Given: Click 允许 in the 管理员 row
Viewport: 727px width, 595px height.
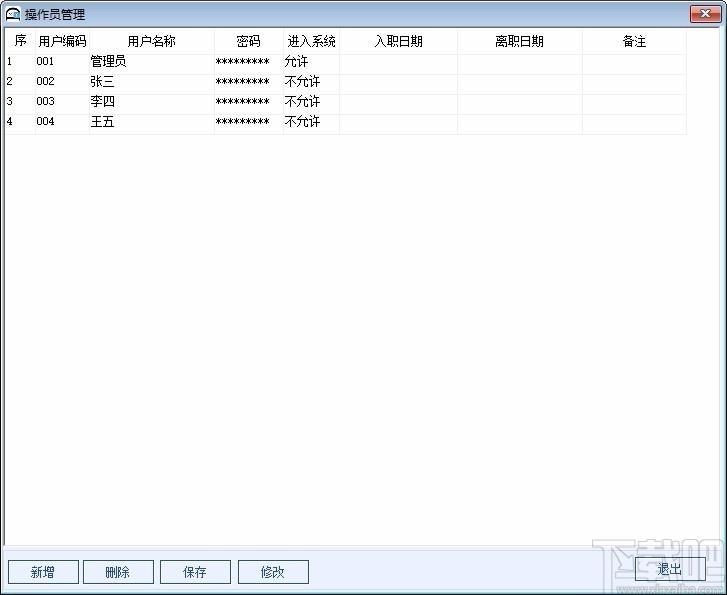Looking at the screenshot, I should pyautogui.click(x=296, y=61).
